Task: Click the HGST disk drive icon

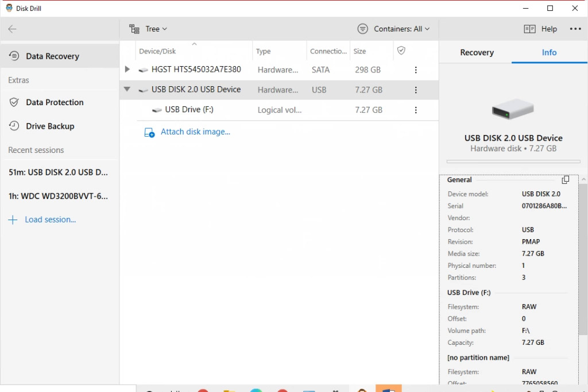Action: click(x=143, y=70)
